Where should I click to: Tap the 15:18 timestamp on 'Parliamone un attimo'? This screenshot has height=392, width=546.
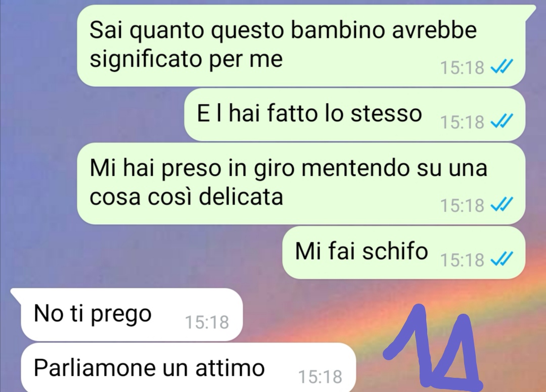point(321,377)
